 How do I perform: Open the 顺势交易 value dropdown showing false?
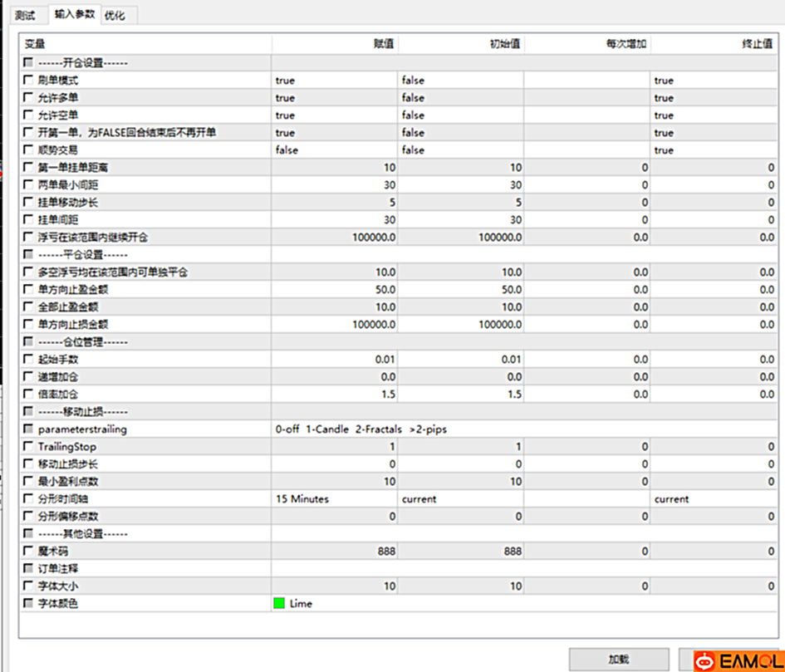coord(335,150)
